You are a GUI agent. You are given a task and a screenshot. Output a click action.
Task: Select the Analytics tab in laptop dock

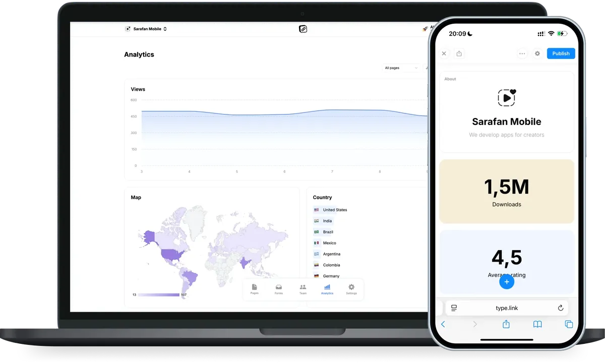click(327, 289)
